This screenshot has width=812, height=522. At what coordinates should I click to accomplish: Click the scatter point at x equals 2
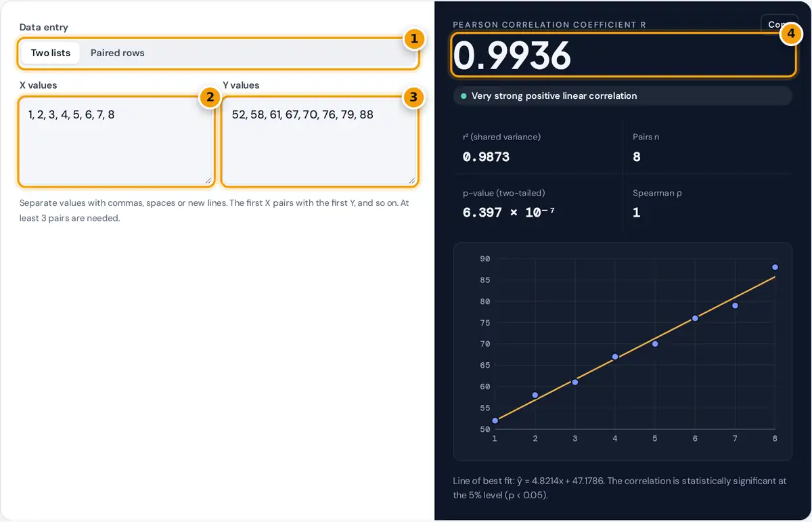tap(535, 395)
